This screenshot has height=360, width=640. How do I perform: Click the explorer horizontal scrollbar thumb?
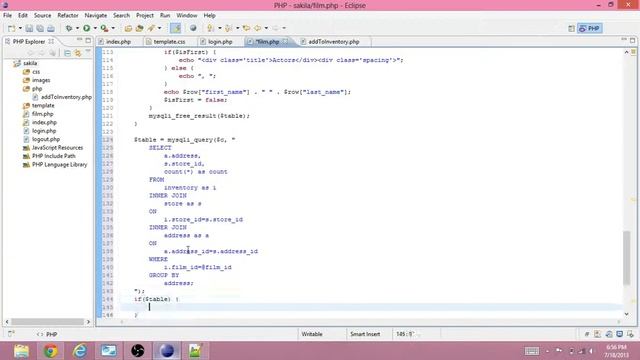(x=47, y=322)
